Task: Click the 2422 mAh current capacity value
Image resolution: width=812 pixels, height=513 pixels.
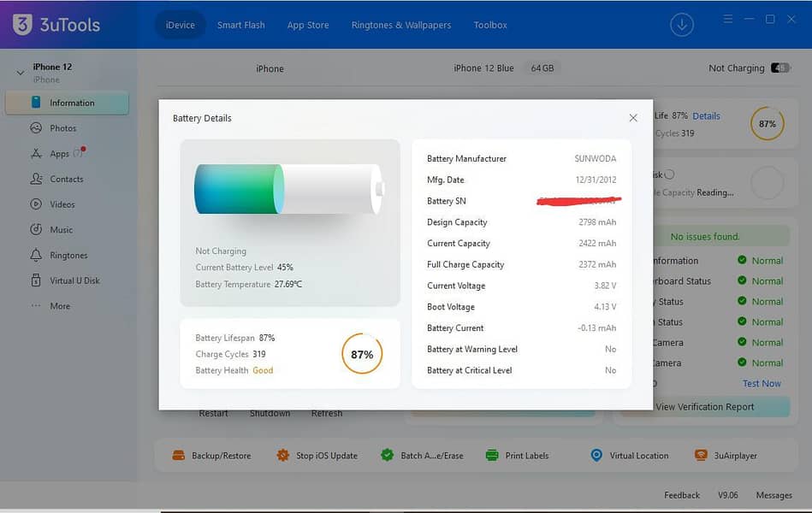Action: [x=597, y=244]
